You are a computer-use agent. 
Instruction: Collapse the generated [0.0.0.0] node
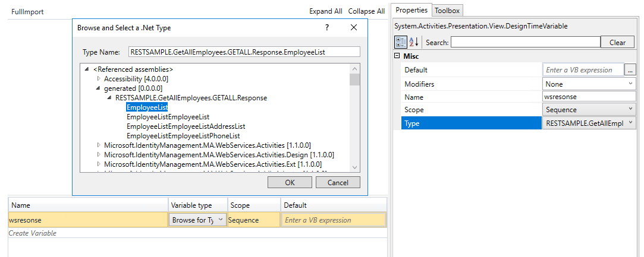tap(99, 88)
